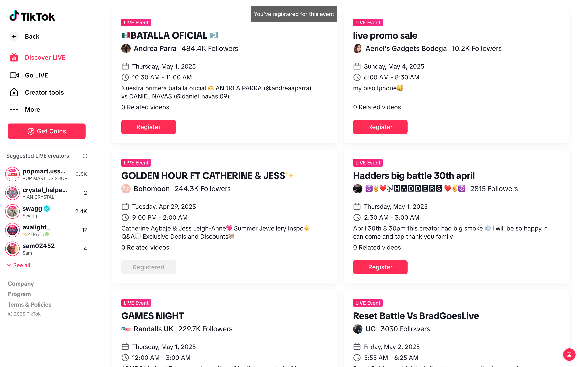Click the scroll-to-top arrow button

point(569,355)
